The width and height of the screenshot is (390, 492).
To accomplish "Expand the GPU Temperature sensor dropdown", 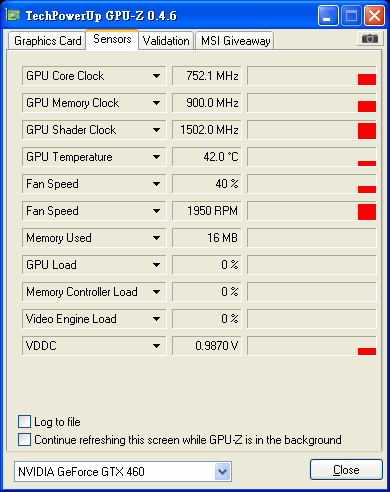I will (156, 157).
